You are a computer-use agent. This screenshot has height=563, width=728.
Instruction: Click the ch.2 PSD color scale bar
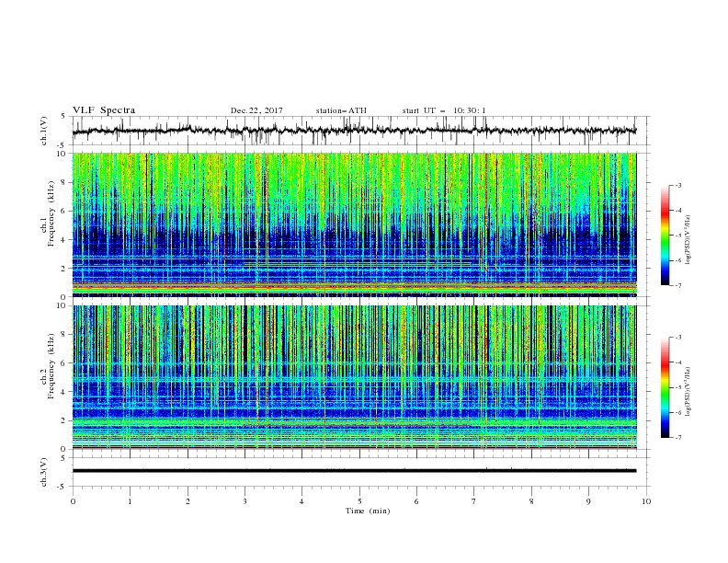click(x=665, y=387)
